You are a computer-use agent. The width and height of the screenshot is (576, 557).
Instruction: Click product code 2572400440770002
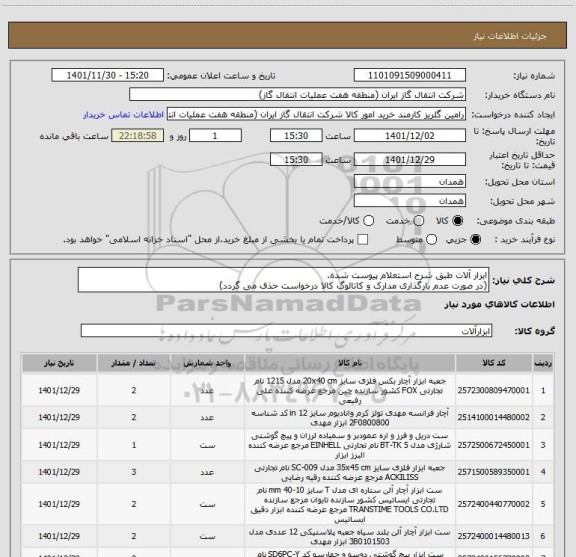(493, 504)
